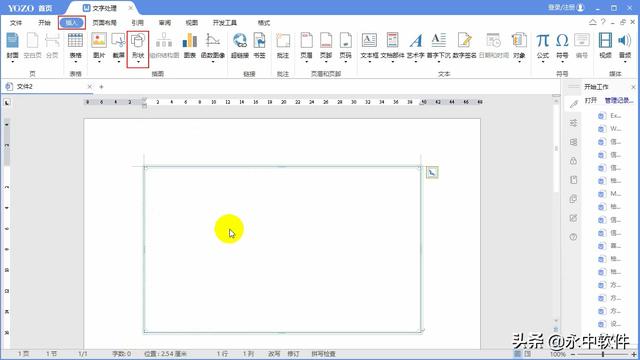The width and height of the screenshot is (640, 360).
Task: Insert a 超链接 hyperlink
Action: [x=240, y=41]
